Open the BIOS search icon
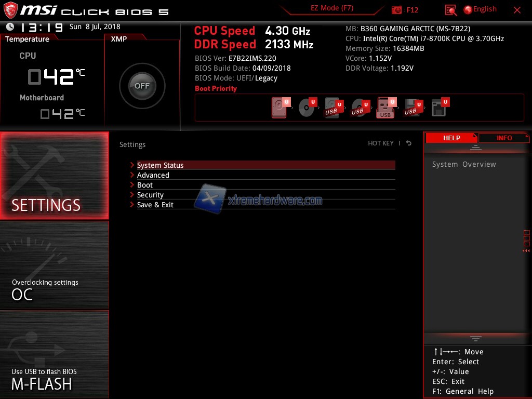The image size is (532, 399). (451, 10)
